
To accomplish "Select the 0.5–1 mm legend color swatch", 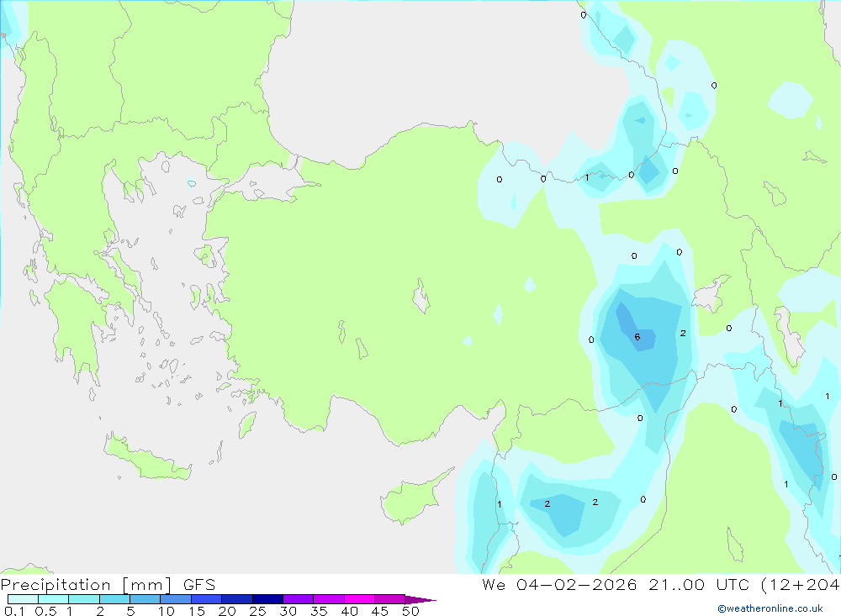I will (54, 599).
